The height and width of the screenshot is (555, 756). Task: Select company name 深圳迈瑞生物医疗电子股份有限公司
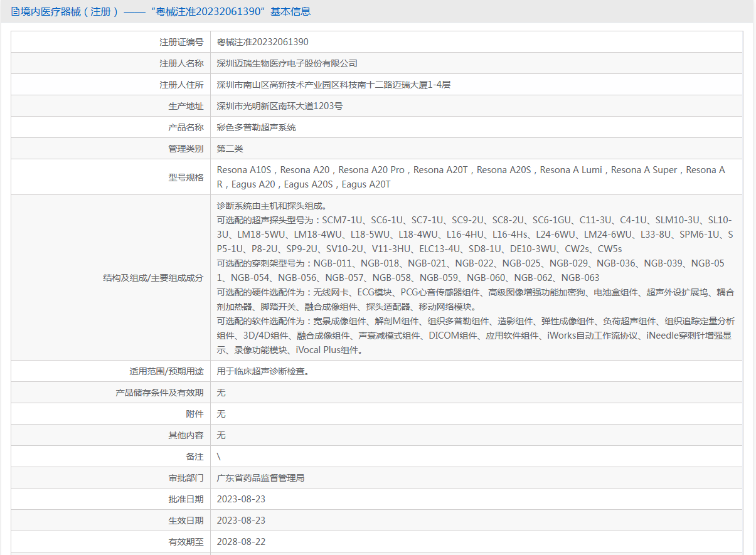click(287, 63)
